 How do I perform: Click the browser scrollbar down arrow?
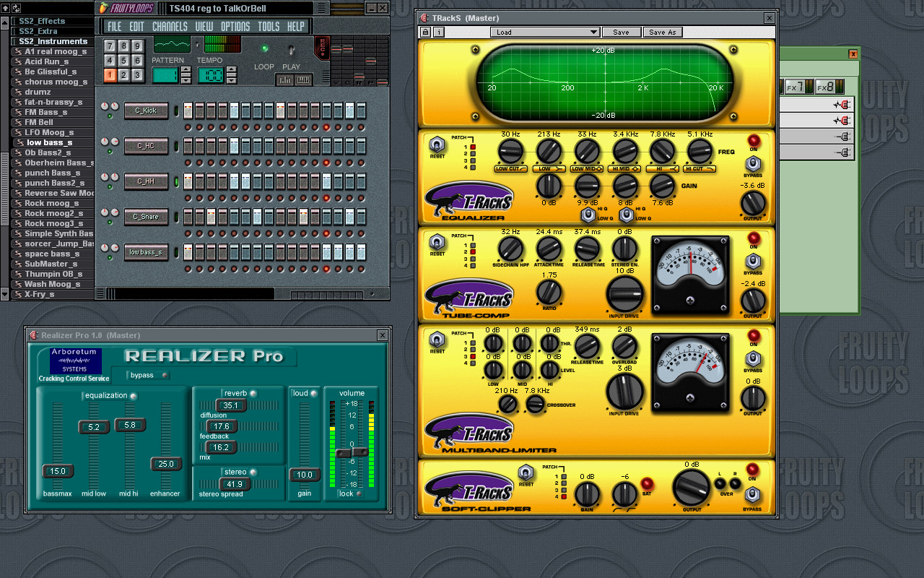click(x=5, y=294)
